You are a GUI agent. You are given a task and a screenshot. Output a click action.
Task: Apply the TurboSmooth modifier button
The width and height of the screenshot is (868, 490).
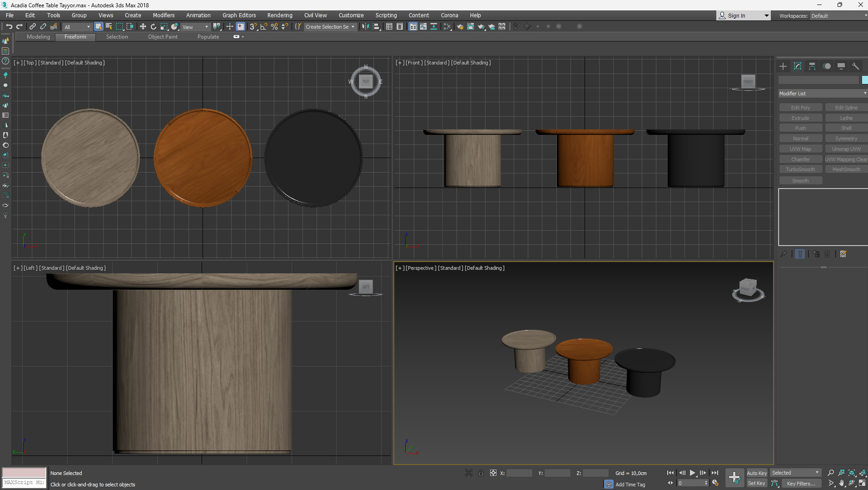pyautogui.click(x=800, y=169)
